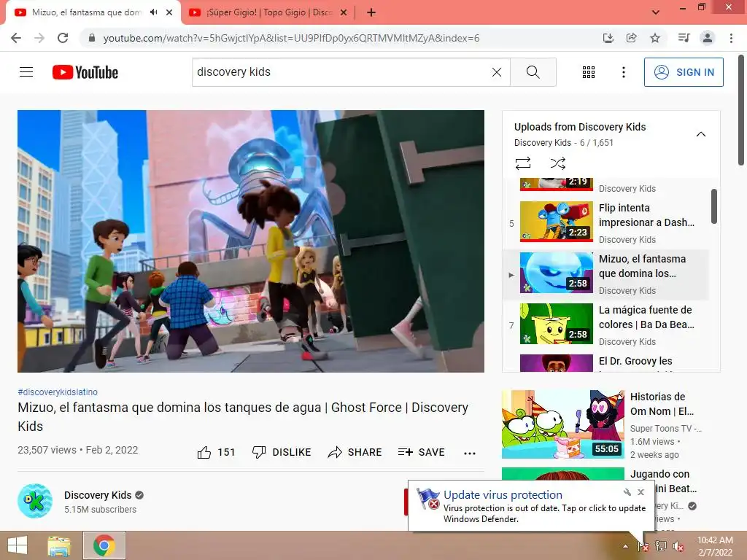Viewport: 747px width, 560px height.
Task: Click the SHARE button
Action: pyautogui.click(x=355, y=452)
